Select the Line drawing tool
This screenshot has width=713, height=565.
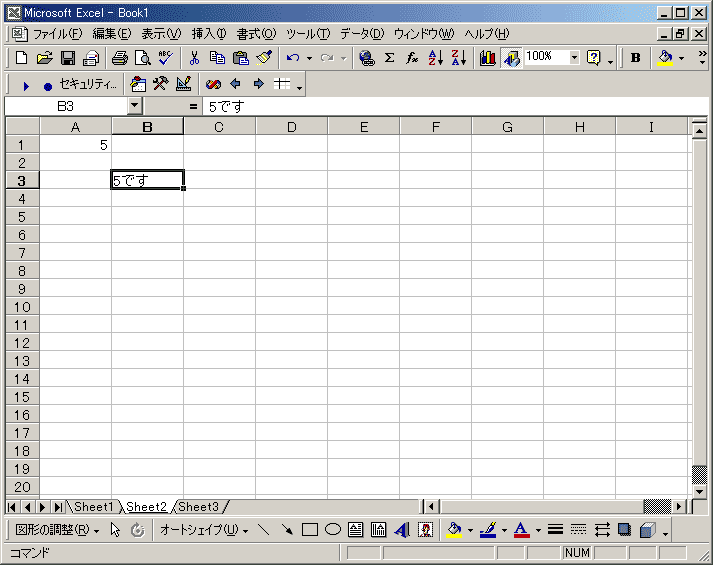tap(264, 530)
